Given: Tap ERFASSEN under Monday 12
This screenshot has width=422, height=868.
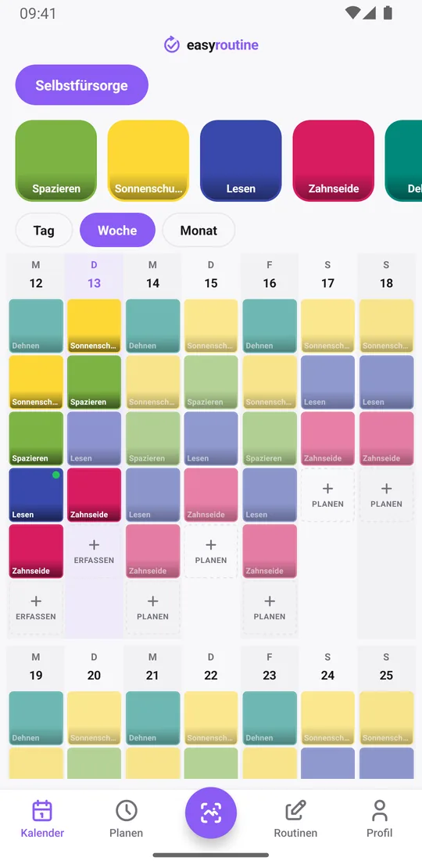Looking at the screenshot, I should pos(36,608).
